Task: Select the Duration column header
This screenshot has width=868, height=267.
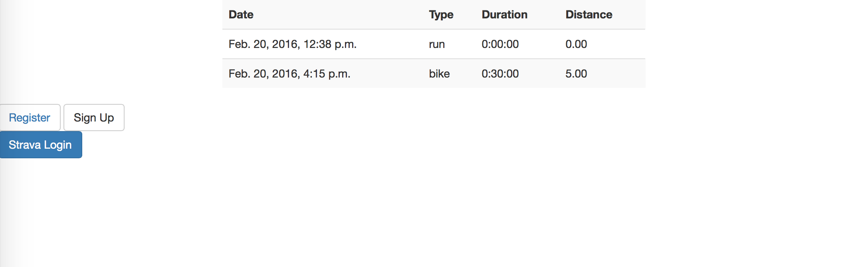Action: (x=505, y=15)
